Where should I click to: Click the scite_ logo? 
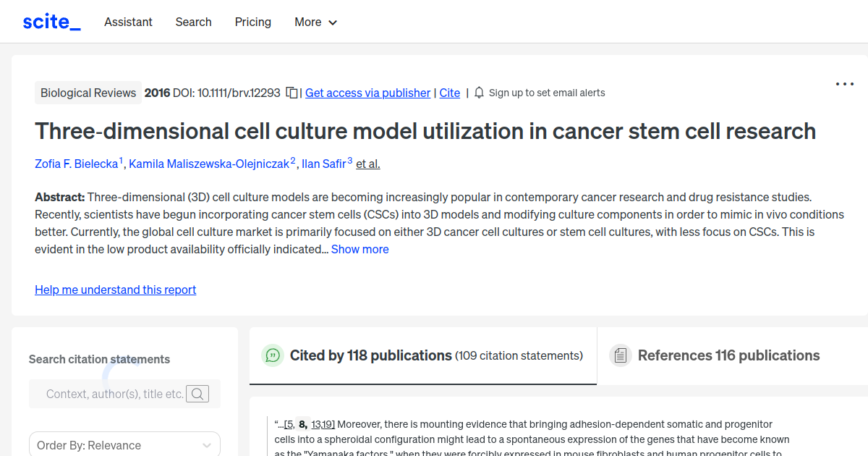point(51,21)
